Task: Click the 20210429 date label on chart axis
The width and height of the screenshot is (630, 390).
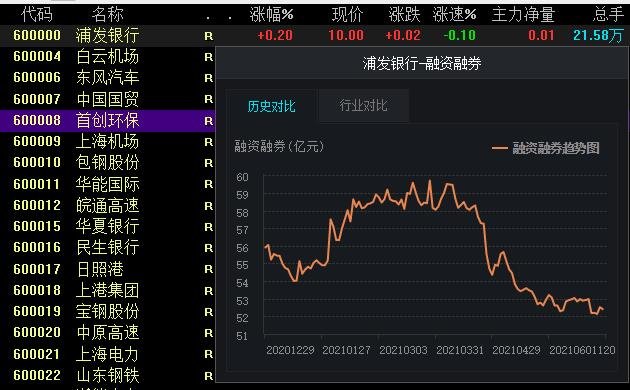Action: [516, 350]
